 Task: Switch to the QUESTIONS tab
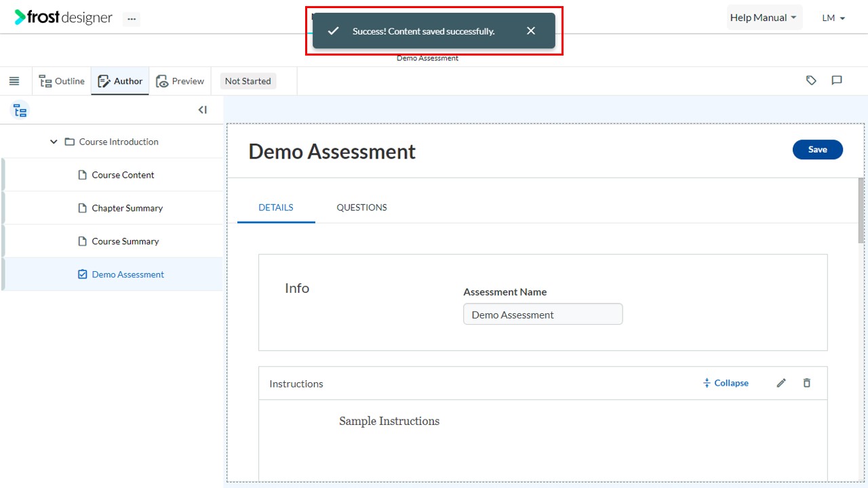[361, 207]
